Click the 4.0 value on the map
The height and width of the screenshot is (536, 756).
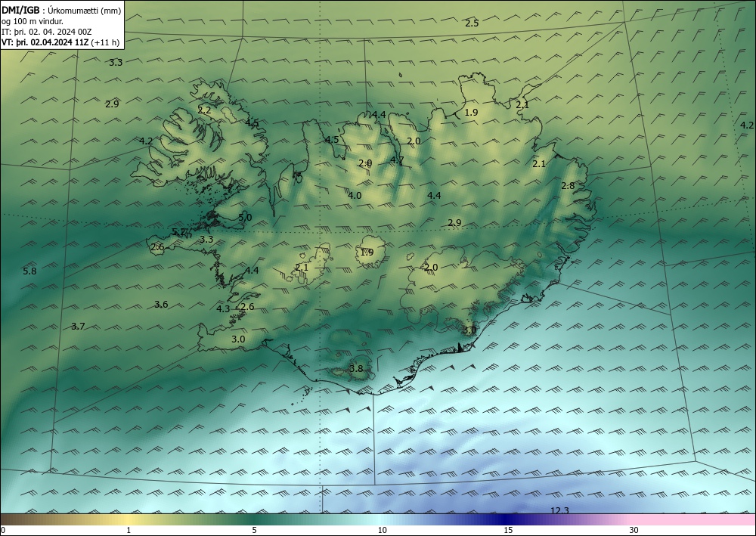click(x=355, y=195)
